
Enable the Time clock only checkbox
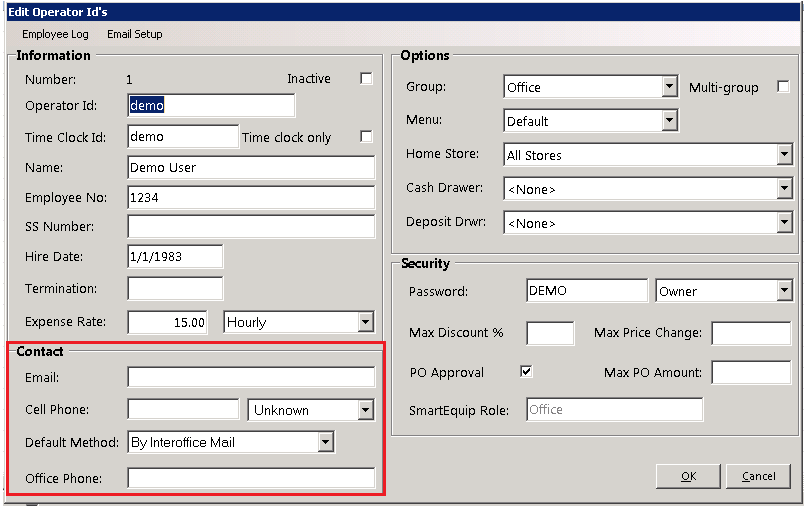coord(366,137)
